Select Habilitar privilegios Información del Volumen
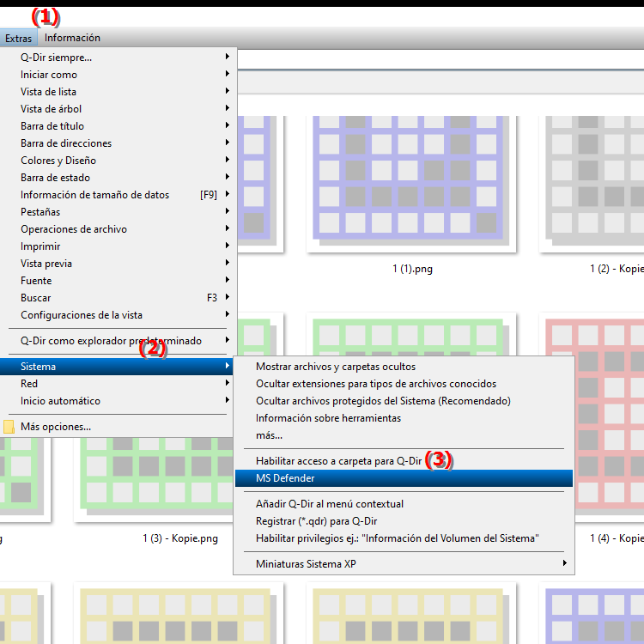The width and height of the screenshot is (644, 644). [404, 538]
